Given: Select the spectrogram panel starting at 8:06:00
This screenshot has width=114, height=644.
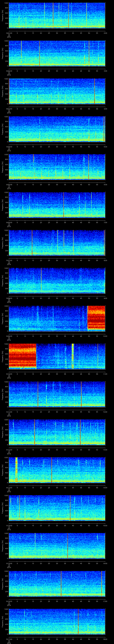Looking at the screenshot, I should (57, 205).
